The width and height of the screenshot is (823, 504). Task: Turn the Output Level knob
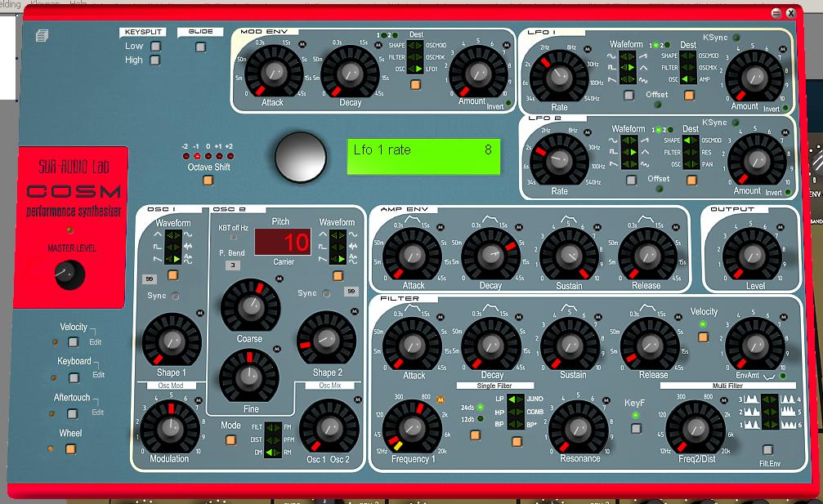point(753,255)
